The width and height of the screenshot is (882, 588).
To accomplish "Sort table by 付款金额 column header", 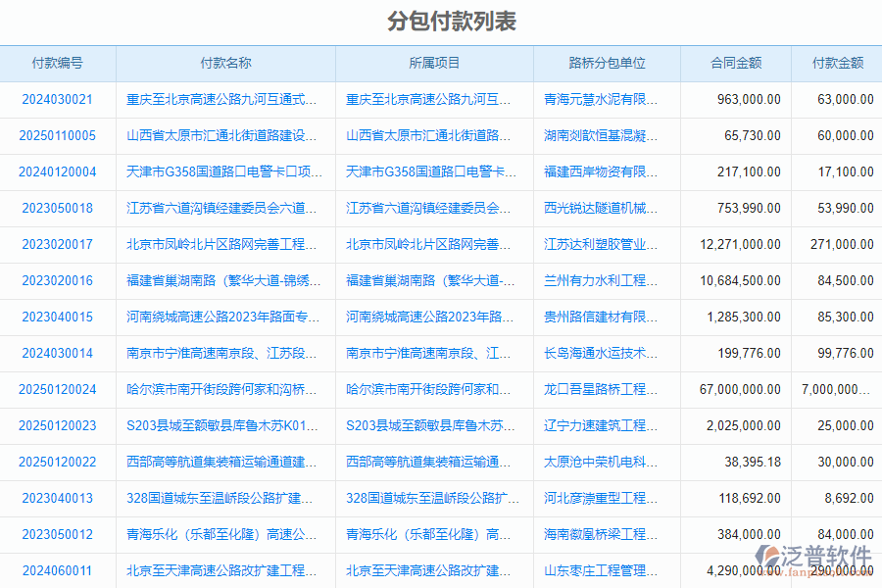I will click(836, 63).
